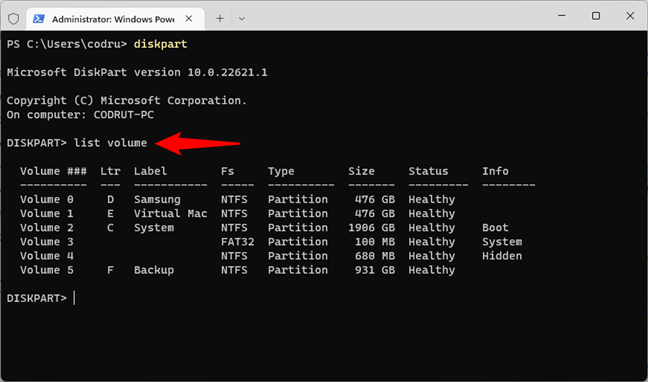Screen dimensions: 648x382
Task: Click the 'Type' column header
Action: tap(281, 171)
